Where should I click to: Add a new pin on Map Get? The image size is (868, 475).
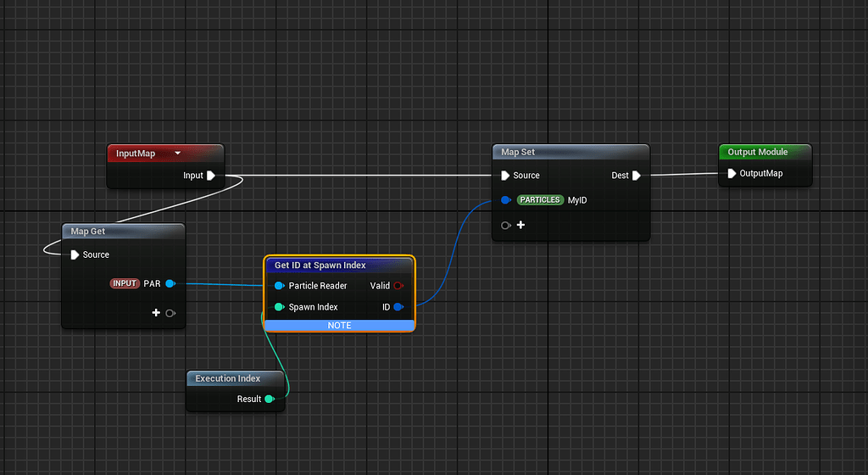point(157,313)
